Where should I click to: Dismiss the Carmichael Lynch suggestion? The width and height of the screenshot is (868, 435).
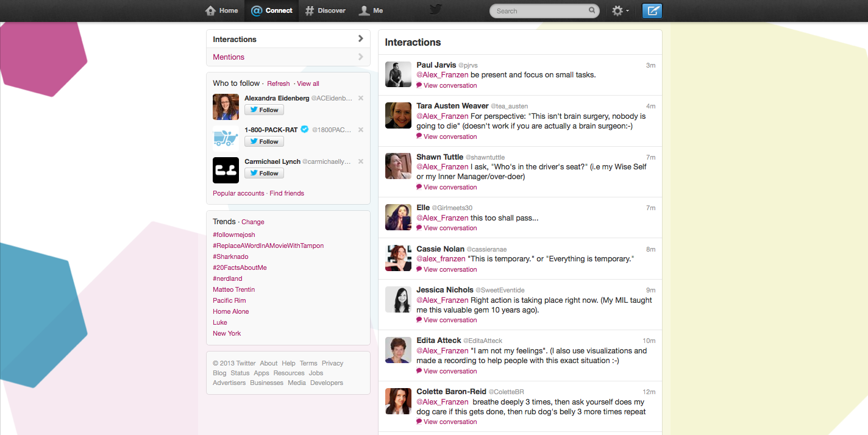pyautogui.click(x=361, y=161)
